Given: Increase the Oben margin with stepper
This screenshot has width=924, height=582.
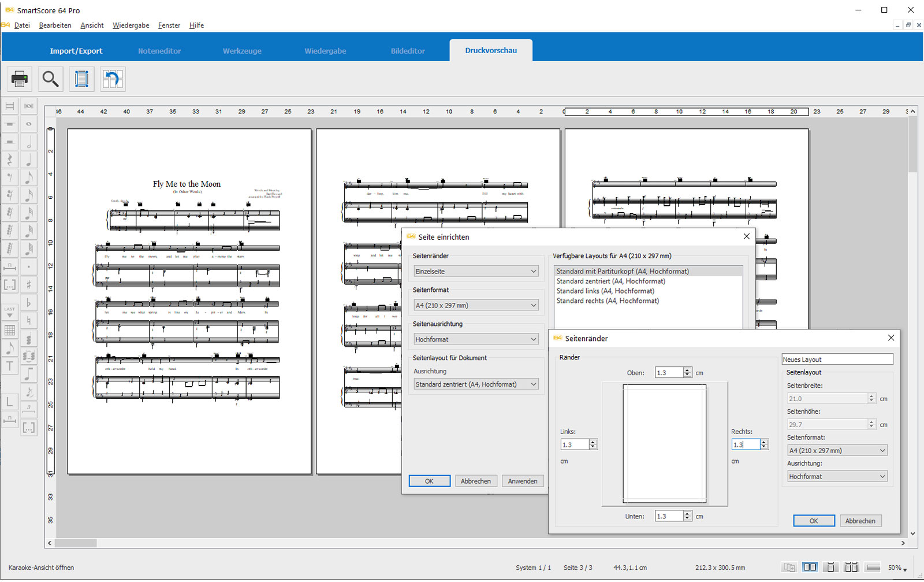Looking at the screenshot, I should click(687, 370).
